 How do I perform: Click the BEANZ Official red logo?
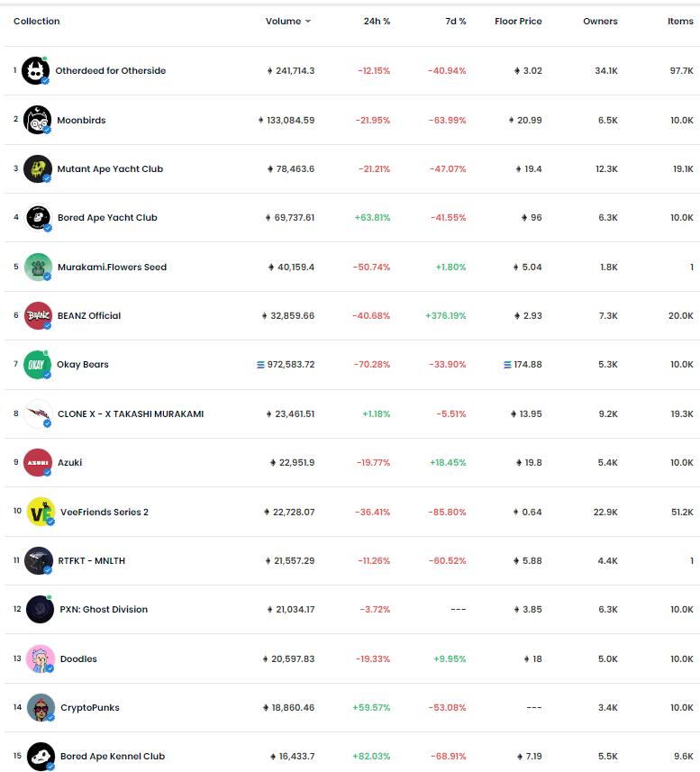[x=38, y=315]
